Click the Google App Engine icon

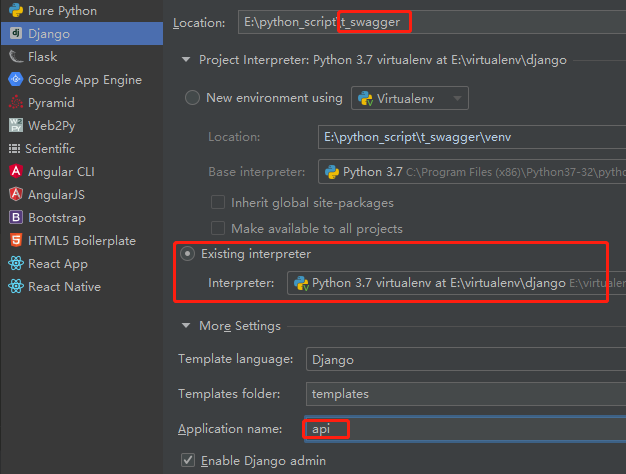[16, 79]
